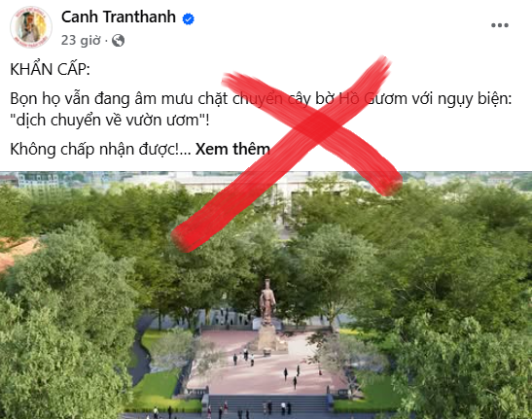Expand the post with Xem thêm
The width and height of the screenshot is (532, 419).
[x=232, y=149]
